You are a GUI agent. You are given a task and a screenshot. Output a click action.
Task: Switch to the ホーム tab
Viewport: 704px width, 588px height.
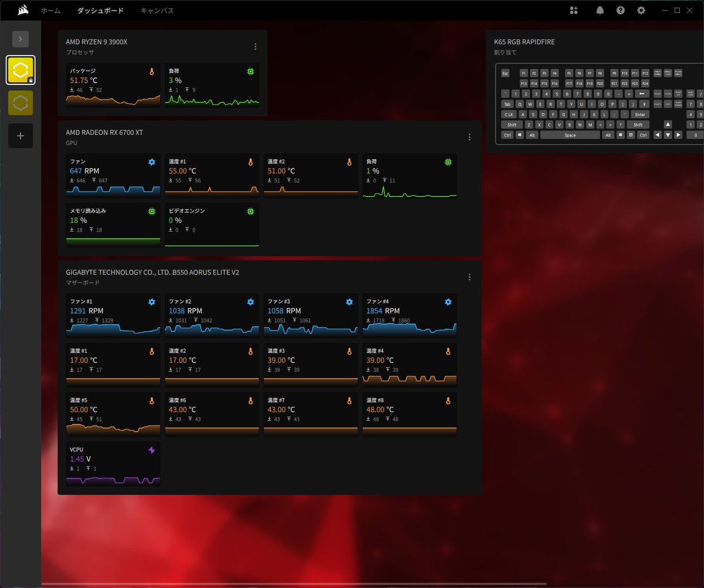(50, 11)
